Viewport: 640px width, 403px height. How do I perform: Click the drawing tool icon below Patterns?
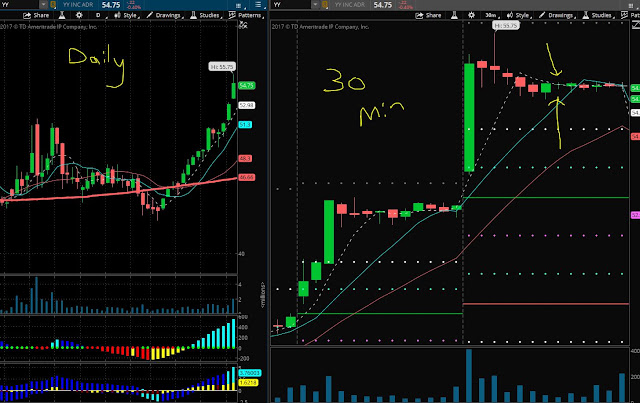click(x=243, y=25)
